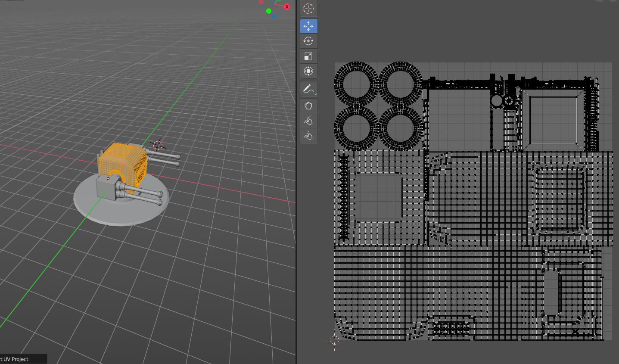The image size is (619, 364).
Task: Choose the Scale tool in UV toolbar
Action: (x=308, y=56)
